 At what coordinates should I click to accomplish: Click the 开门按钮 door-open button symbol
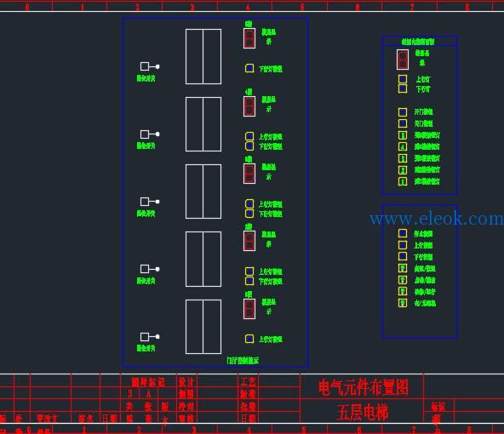pyautogui.click(x=403, y=111)
